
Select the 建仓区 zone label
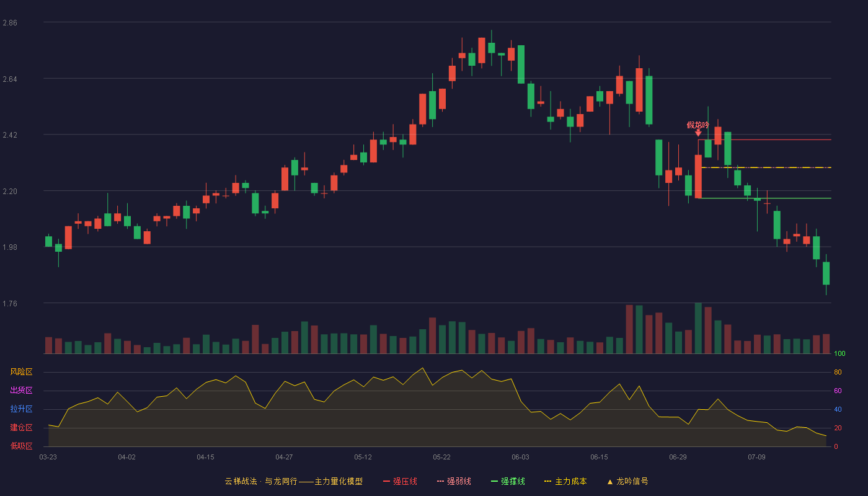pyautogui.click(x=21, y=428)
